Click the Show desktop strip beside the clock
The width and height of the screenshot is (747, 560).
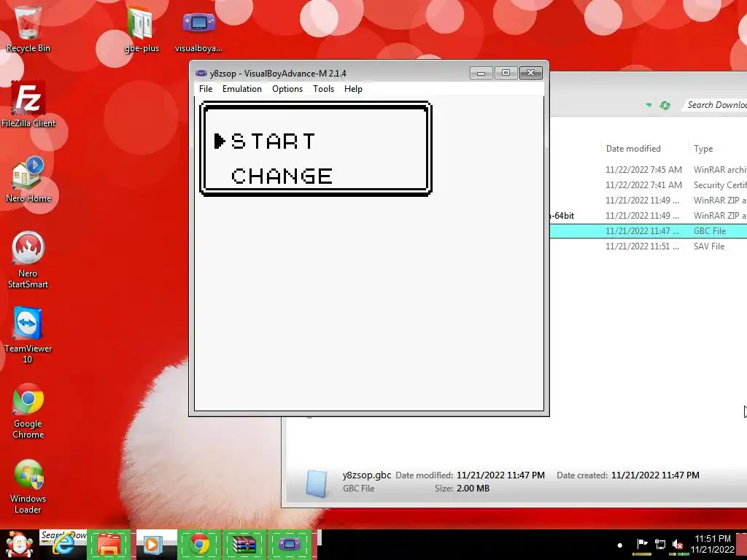[742, 544]
